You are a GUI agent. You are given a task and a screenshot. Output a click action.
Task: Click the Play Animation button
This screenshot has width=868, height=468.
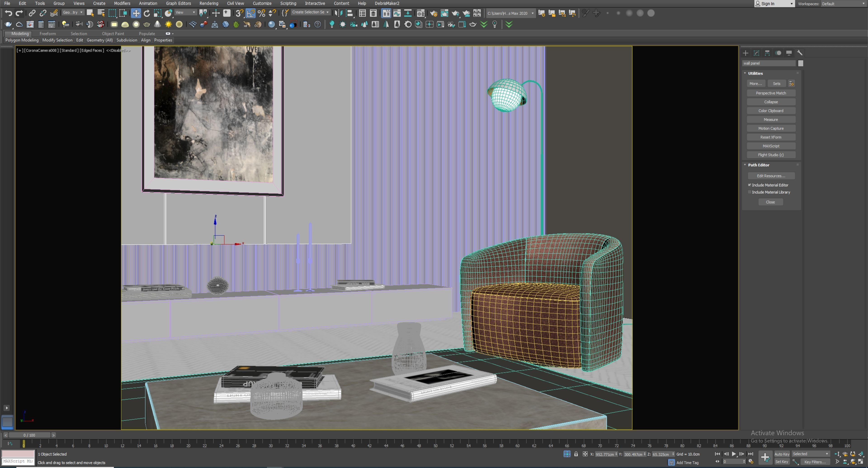(x=734, y=454)
